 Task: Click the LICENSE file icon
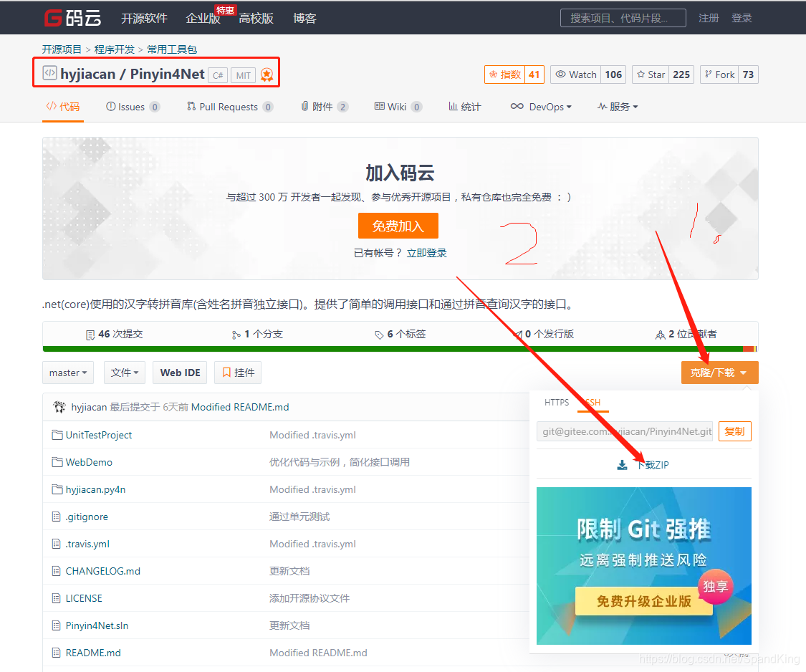pos(57,598)
